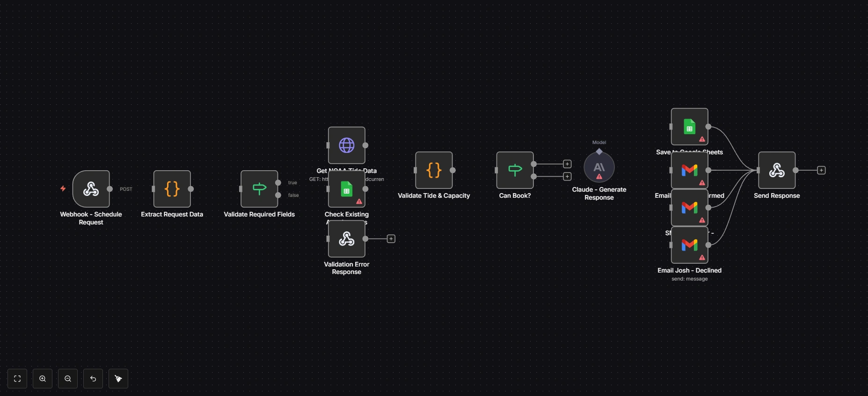Select the Gmail node between Confirmed and Declined emails

[x=689, y=208]
